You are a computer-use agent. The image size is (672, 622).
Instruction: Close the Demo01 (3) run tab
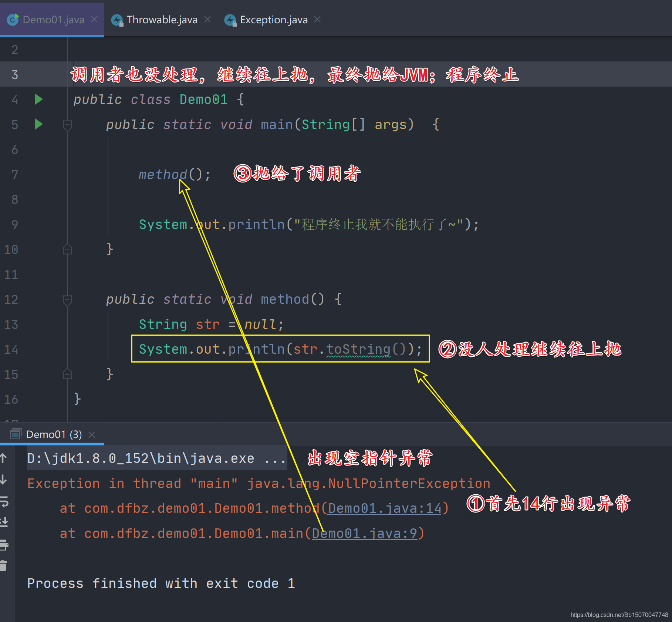[x=92, y=435]
